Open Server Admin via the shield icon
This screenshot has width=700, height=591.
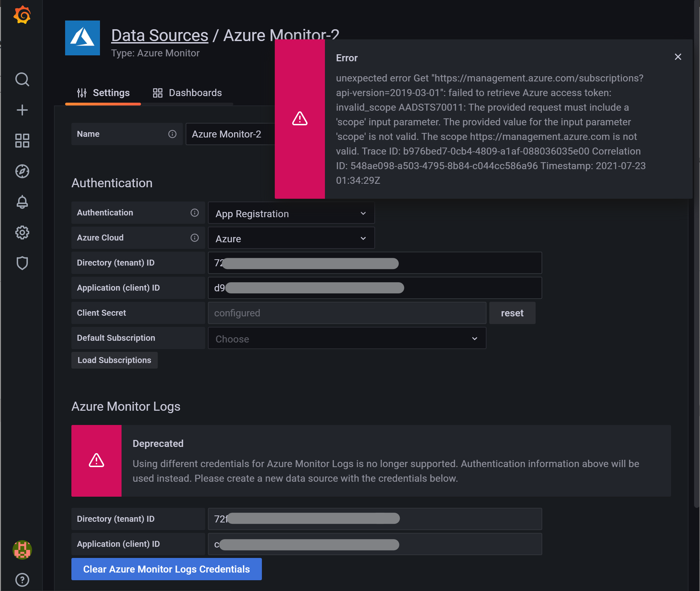click(x=22, y=263)
